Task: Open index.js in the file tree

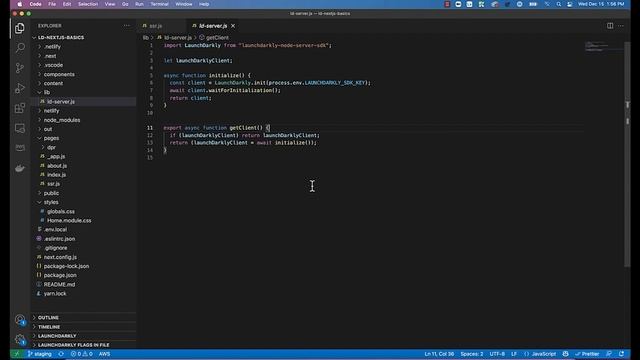Action: pyautogui.click(x=56, y=175)
